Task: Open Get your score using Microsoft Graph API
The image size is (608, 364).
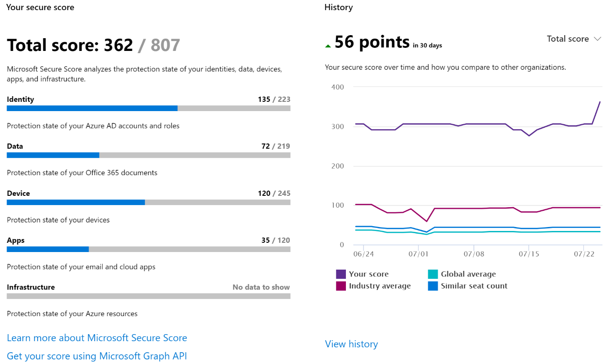Action: point(97,356)
